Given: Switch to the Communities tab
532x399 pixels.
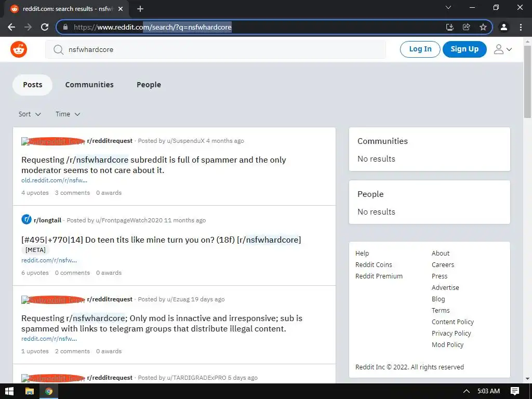Looking at the screenshot, I should 89,85.
